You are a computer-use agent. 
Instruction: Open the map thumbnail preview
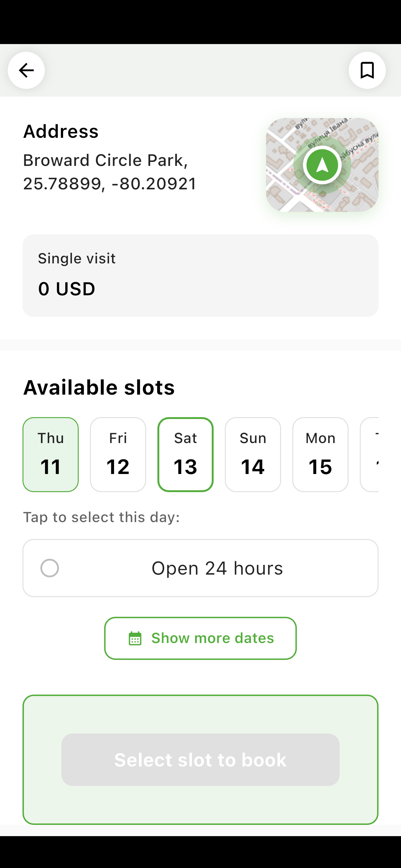(322, 165)
